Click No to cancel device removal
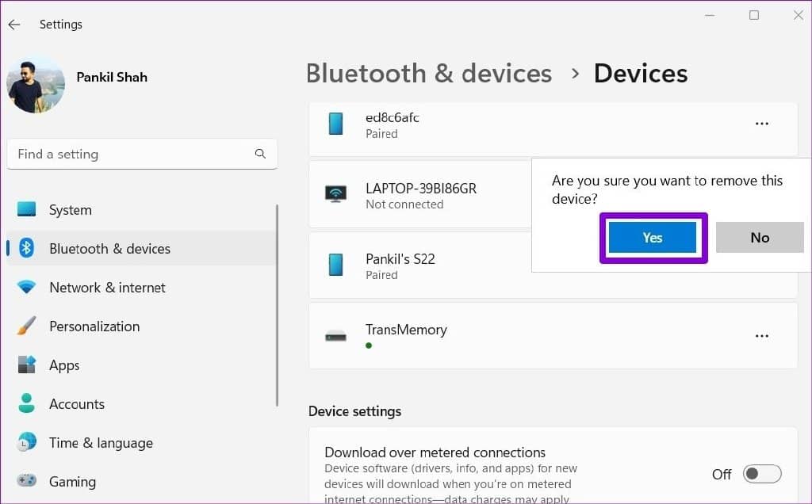 pyautogui.click(x=759, y=238)
